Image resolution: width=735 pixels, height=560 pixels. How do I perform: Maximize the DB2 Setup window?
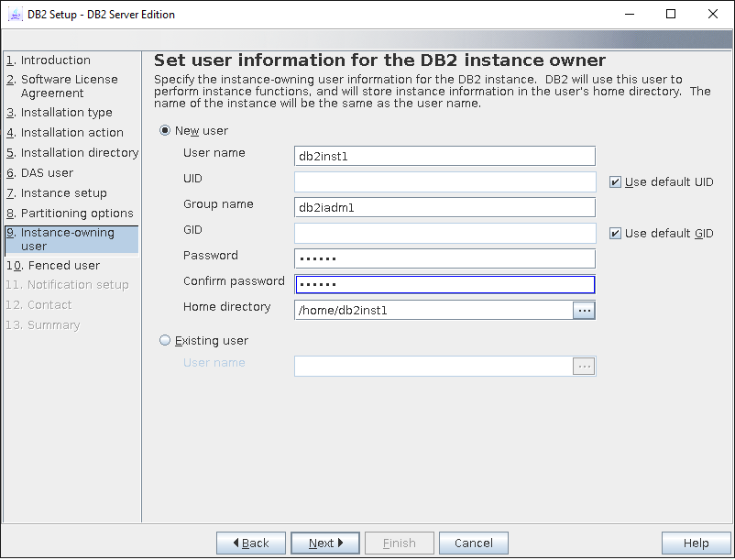(x=670, y=15)
